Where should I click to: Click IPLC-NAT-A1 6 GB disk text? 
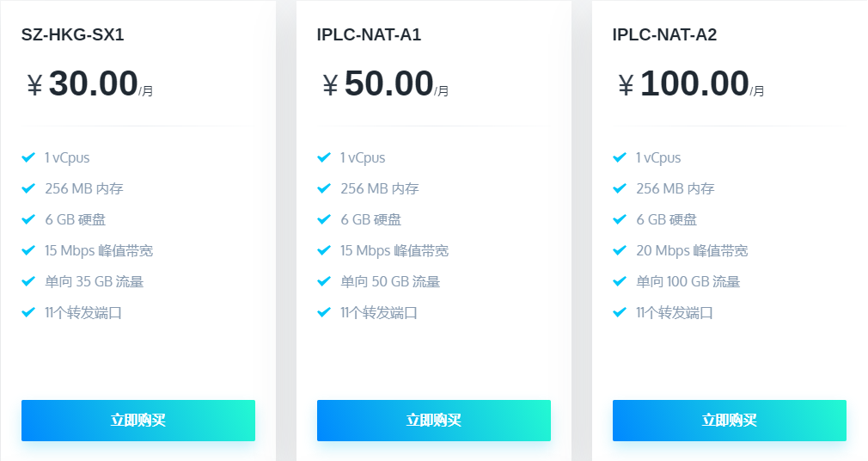click(x=370, y=219)
